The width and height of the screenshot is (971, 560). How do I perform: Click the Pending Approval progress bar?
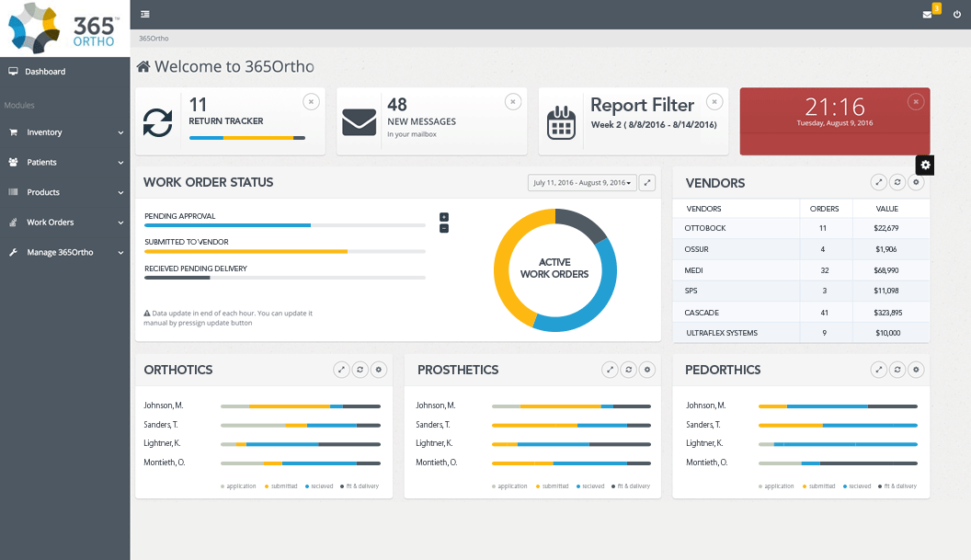click(x=285, y=225)
